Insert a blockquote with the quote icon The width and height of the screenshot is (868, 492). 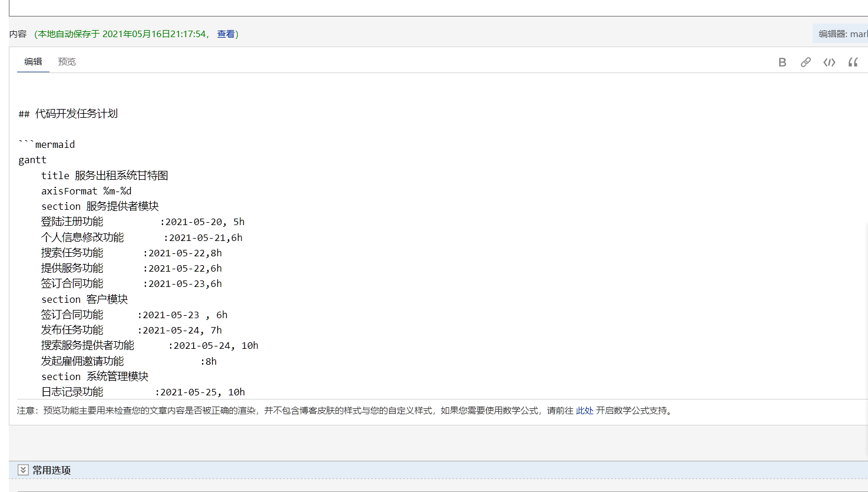853,62
